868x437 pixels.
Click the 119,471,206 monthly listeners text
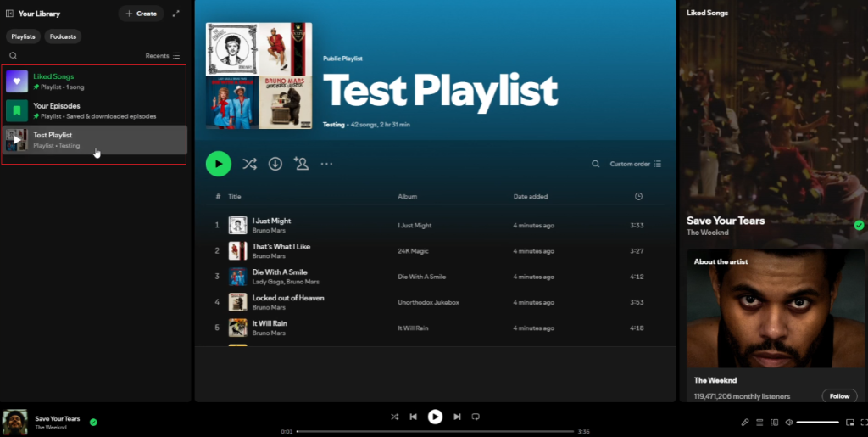tap(742, 396)
